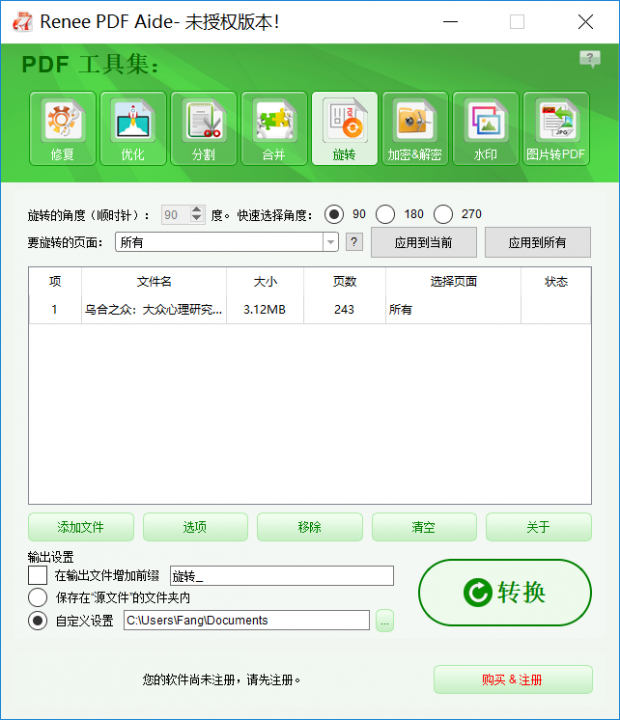
Task: Select the 180 degree radio button
Action: pyautogui.click(x=385, y=214)
